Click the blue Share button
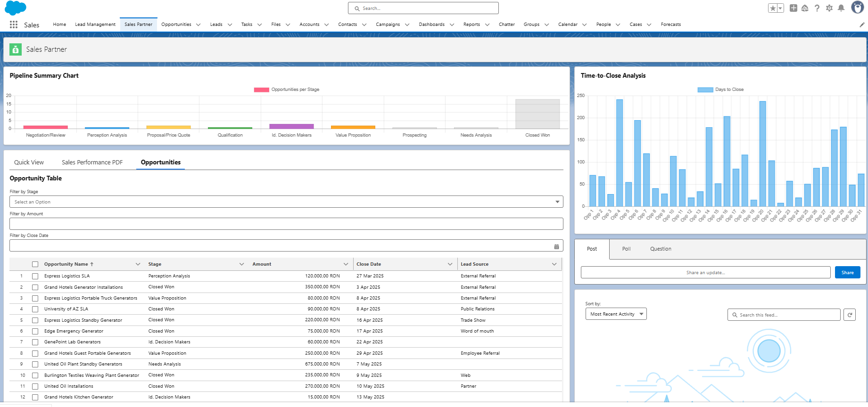Viewport: 868px width, 407px height. (847, 273)
